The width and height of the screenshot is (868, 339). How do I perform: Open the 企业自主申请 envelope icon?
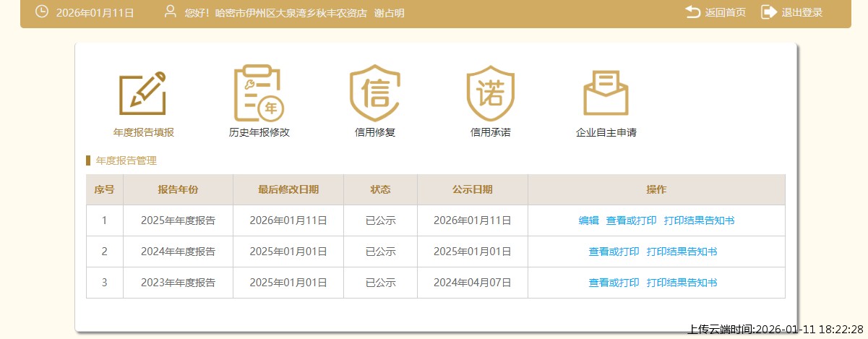606,94
